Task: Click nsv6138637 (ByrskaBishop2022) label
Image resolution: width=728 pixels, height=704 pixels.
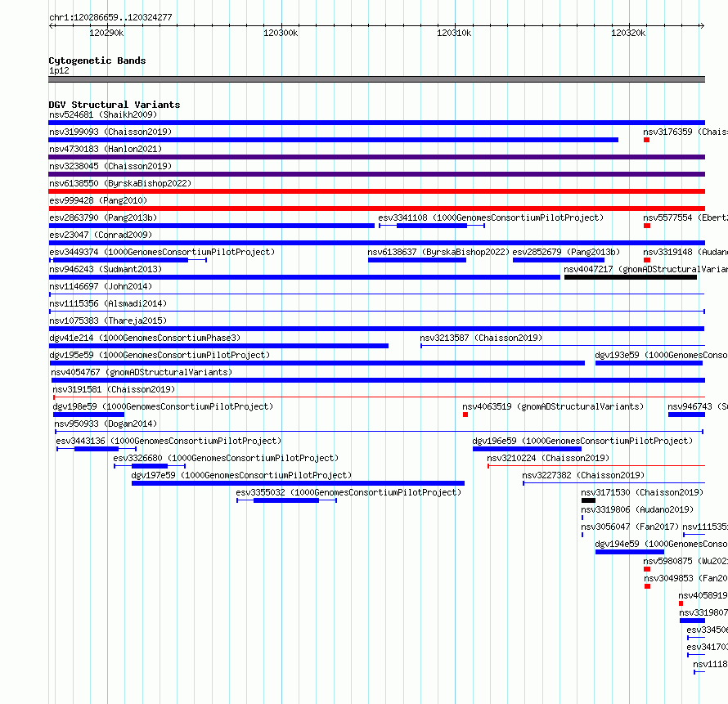Action: (x=438, y=252)
